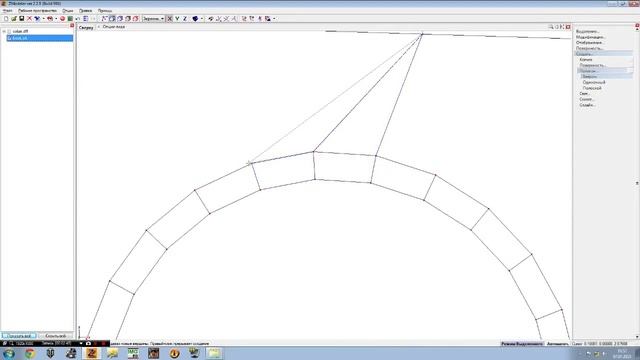Open World of Tanks taskbar icon
Viewport: 640px width, 360px height.
[x=50, y=353]
